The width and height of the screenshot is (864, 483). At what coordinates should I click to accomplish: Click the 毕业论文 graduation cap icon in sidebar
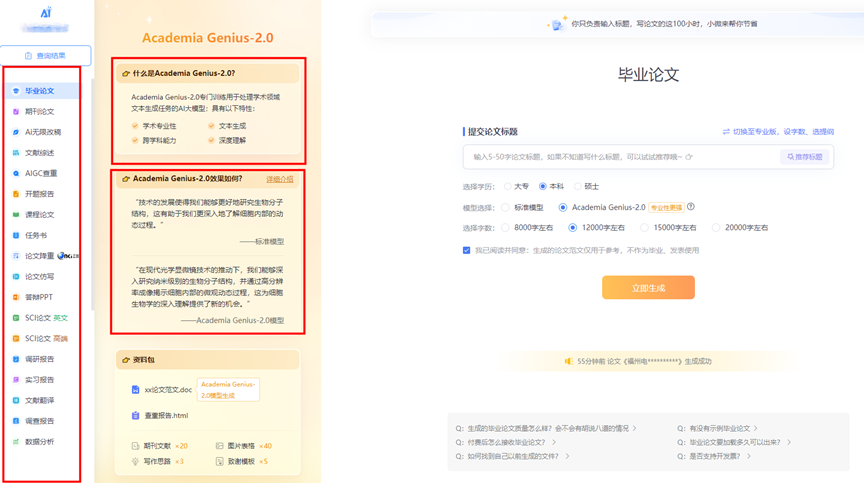coord(16,91)
